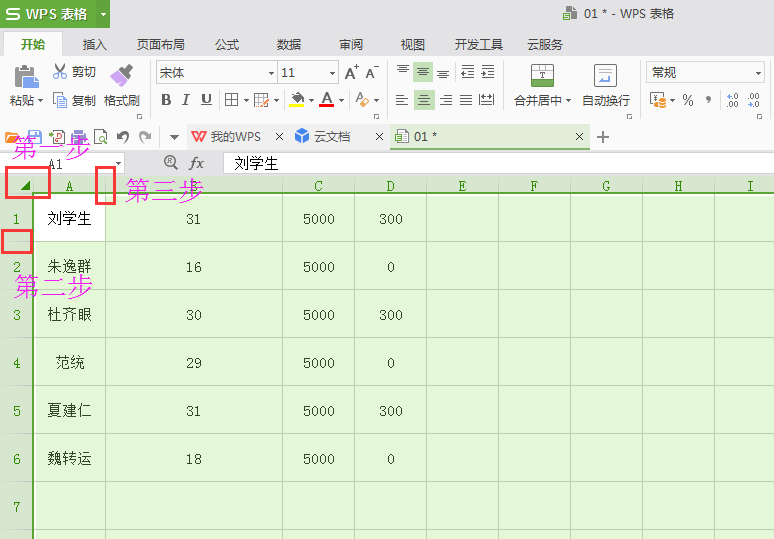This screenshot has width=774, height=539.
Task: Toggle Bold formatting
Action: [x=166, y=100]
